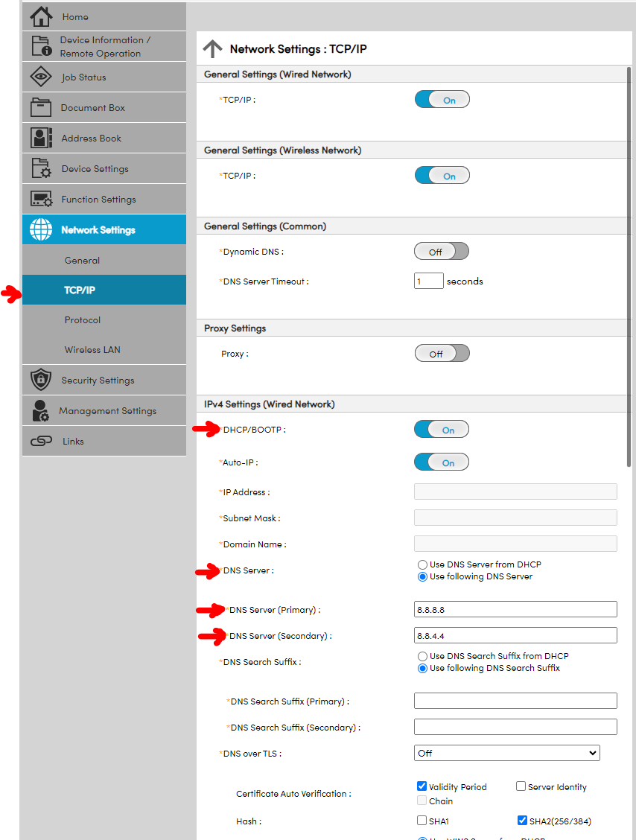636x840 pixels.
Task: Turn on the Proxy switch
Action: (442, 354)
